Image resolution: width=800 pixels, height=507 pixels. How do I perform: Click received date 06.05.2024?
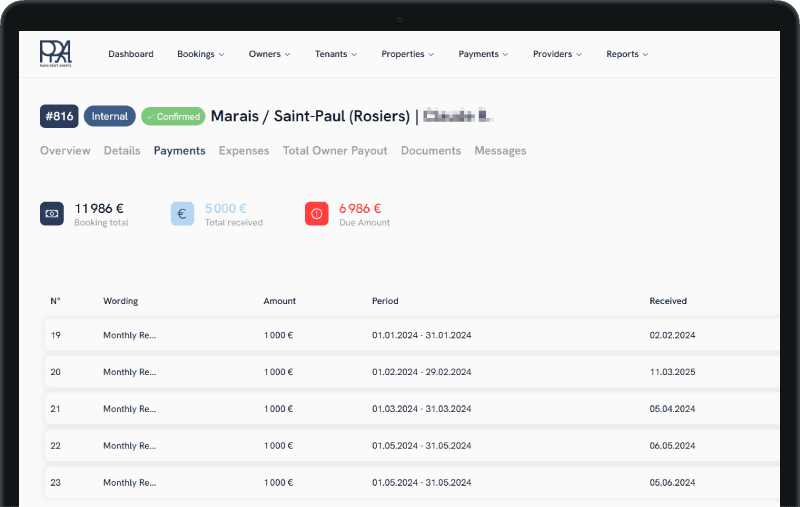[672, 445]
